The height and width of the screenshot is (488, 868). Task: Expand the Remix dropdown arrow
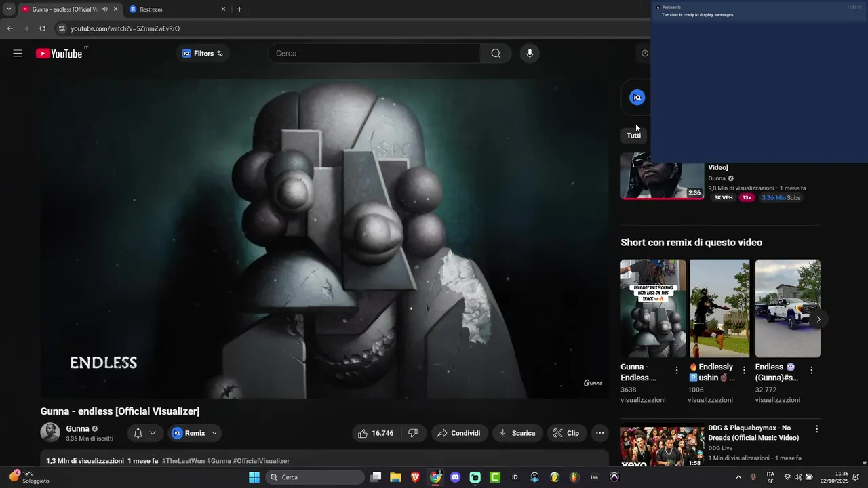[x=214, y=433]
